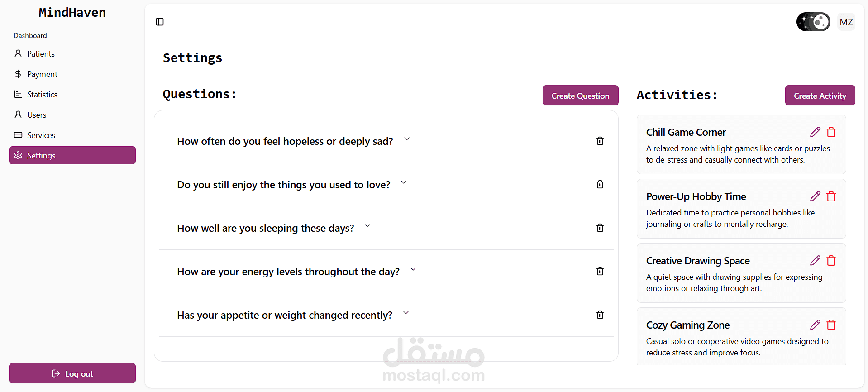The width and height of the screenshot is (868, 392).
Task: Open the Payment sidebar item
Action: coord(42,74)
